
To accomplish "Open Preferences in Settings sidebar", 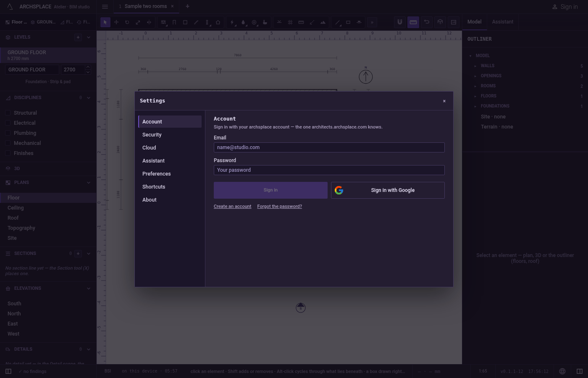I will (x=170, y=174).
